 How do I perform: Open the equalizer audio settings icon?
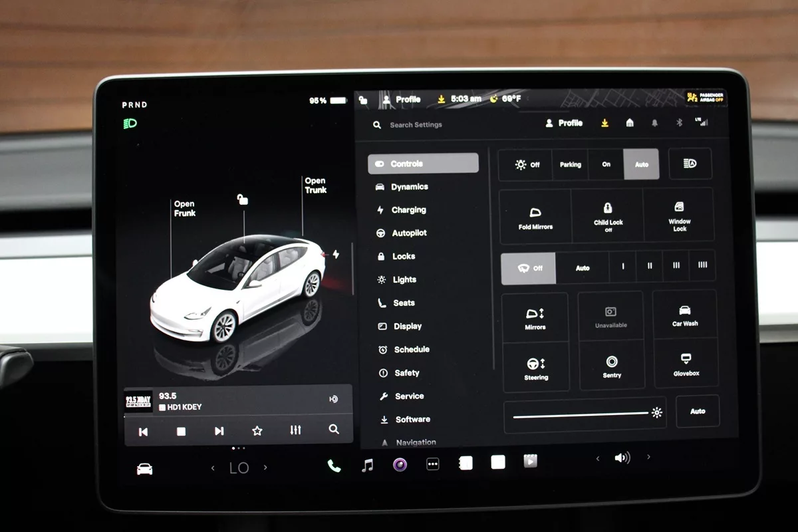296,430
